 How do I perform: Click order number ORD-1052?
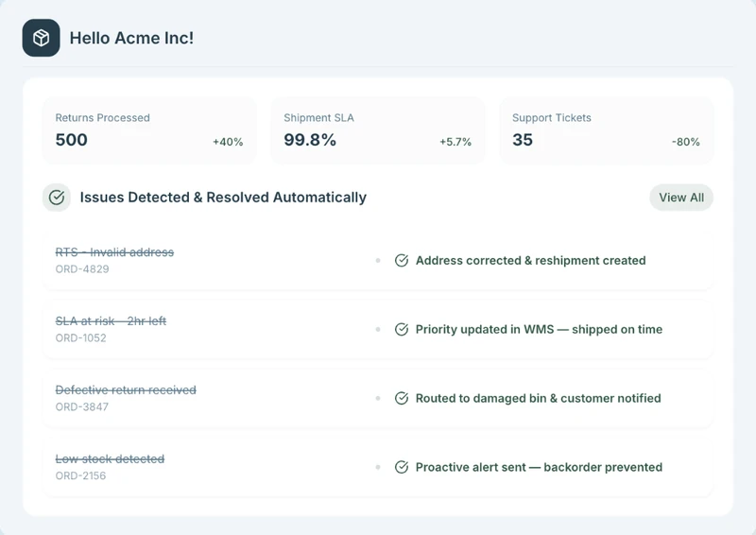click(80, 338)
